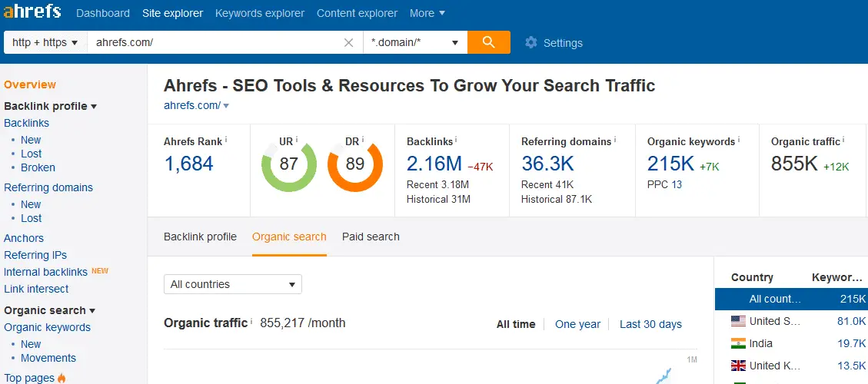Screen dimensions: 868x384
Task: Open the *.domain/* mode dropdown
Action: 415,42
